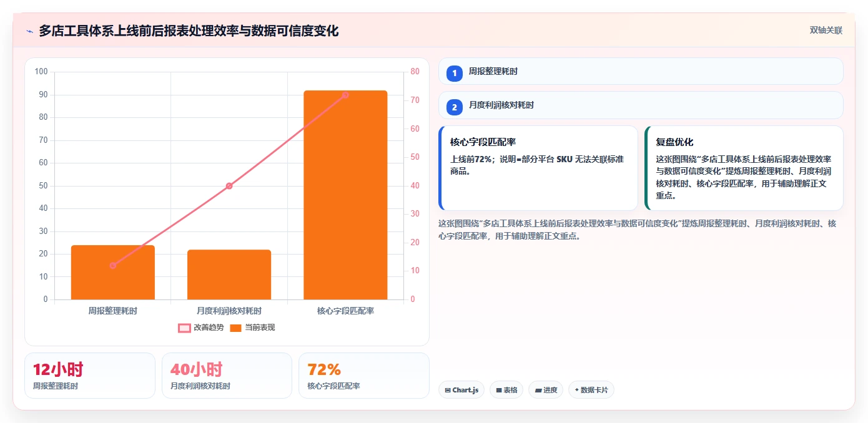Click the summary paragraph below the cards
Viewport: 868px width, 423px height.
pyautogui.click(x=637, y=230)
